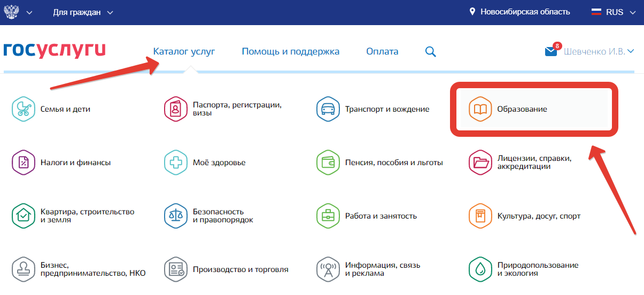The image size is (644, 295).
Task: Click the location pin icon
Action: point(472,12)
